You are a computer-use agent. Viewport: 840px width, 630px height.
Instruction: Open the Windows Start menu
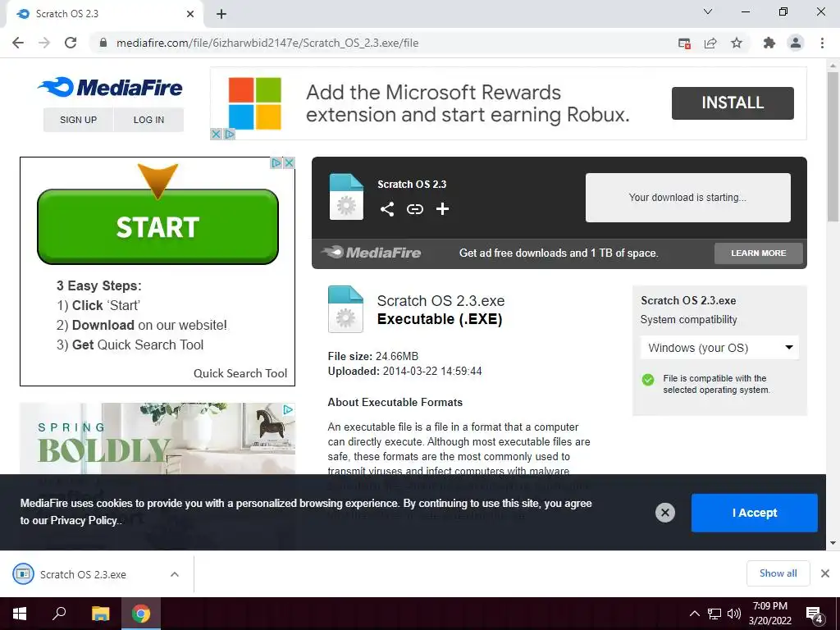pos(20,614)
